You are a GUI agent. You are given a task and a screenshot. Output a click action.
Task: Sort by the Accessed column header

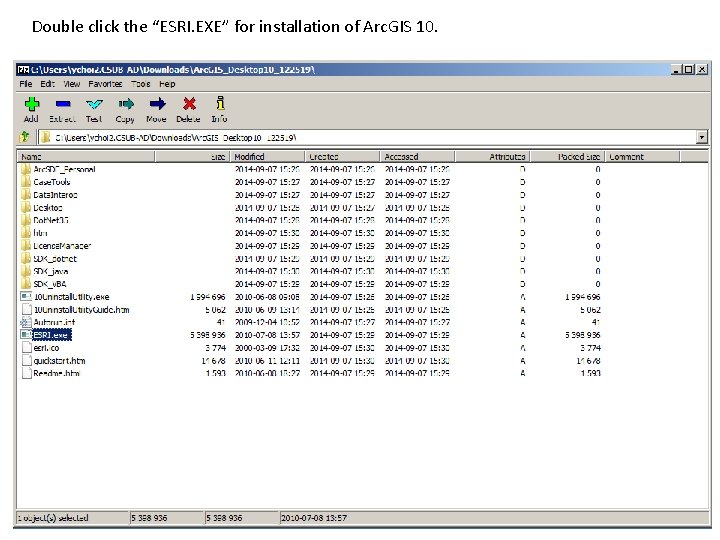pyautogui.click(x=417, y=157)
